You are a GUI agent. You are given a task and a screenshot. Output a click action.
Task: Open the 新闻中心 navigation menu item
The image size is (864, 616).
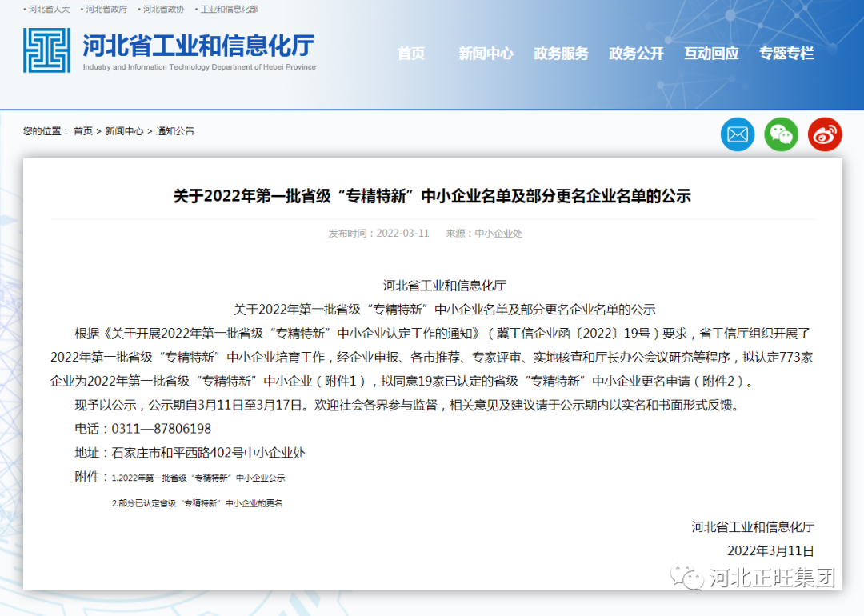(486, 54)
